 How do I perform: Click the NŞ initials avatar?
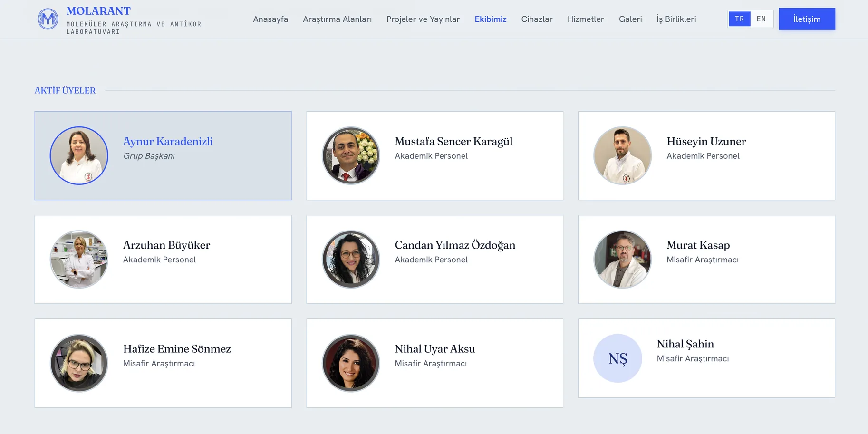pyautogui.click(x=617, y=358)
